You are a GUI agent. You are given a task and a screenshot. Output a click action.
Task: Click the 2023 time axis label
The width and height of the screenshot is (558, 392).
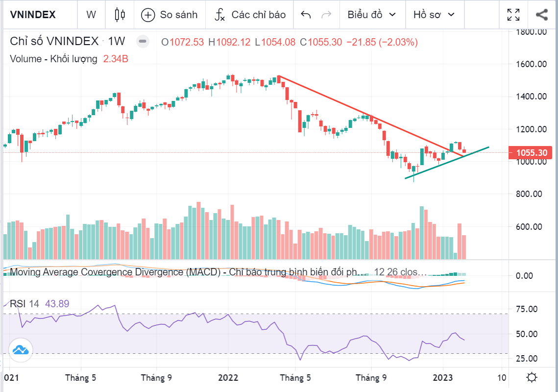pyautogui.click(x=443, y=378)
